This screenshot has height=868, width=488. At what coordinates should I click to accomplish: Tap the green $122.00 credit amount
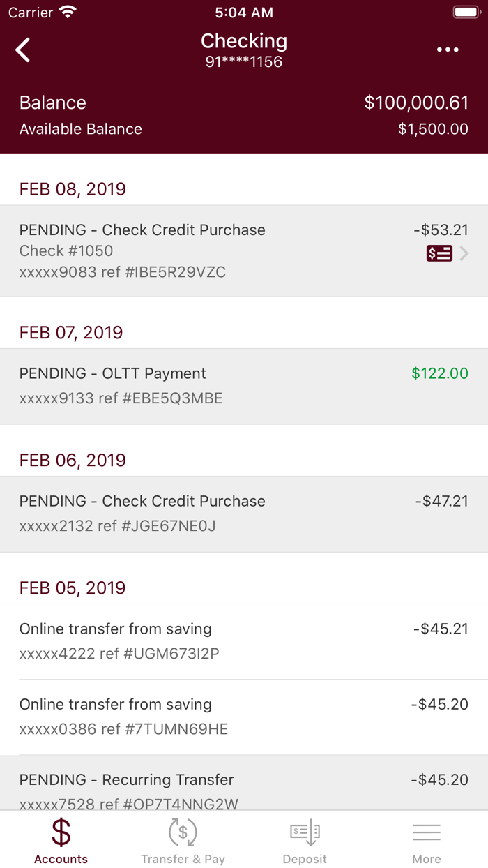(440, 373)
